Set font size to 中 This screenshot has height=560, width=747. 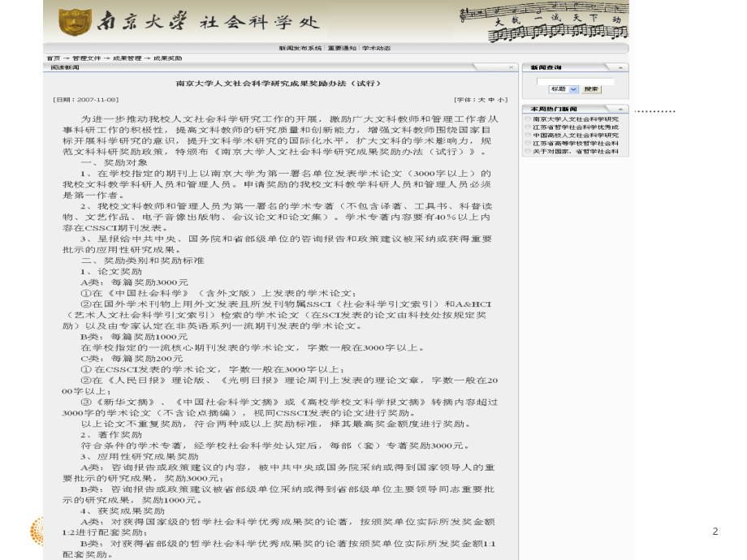pos(491,100)
